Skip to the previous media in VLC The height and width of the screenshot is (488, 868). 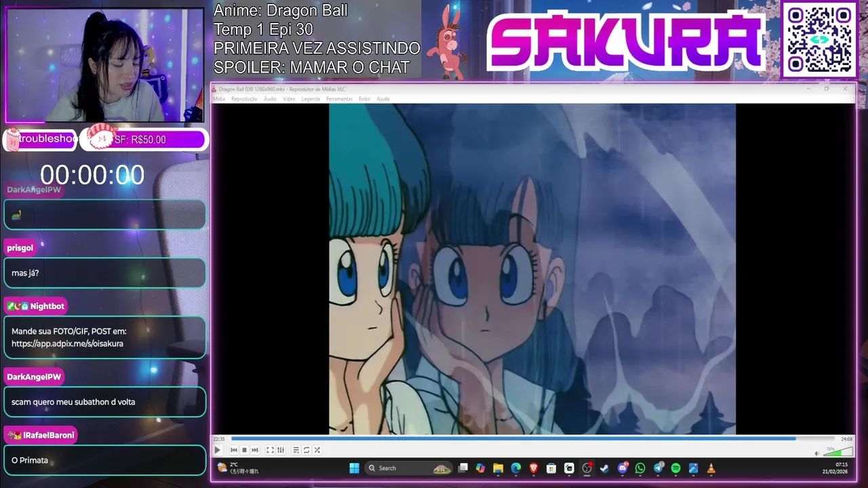234,450
